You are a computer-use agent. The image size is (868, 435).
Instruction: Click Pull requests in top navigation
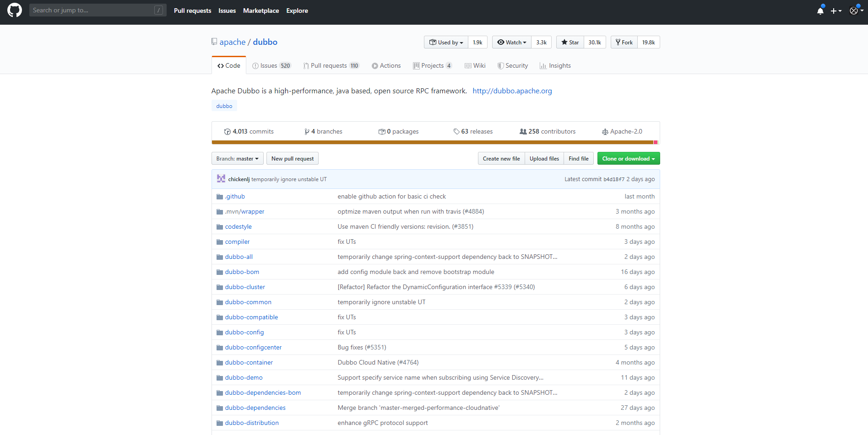(x=192, y=11)
